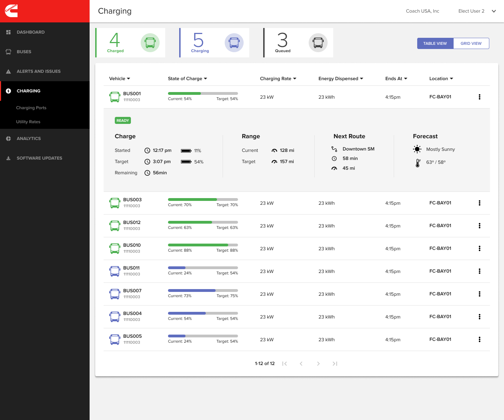
Task: Open the three-dot menu for BUS003
Action: coord(479,203)
